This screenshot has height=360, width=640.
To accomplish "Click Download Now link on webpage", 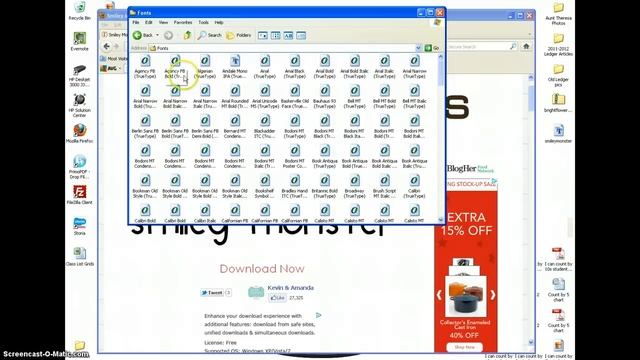I will click(262, 269).
